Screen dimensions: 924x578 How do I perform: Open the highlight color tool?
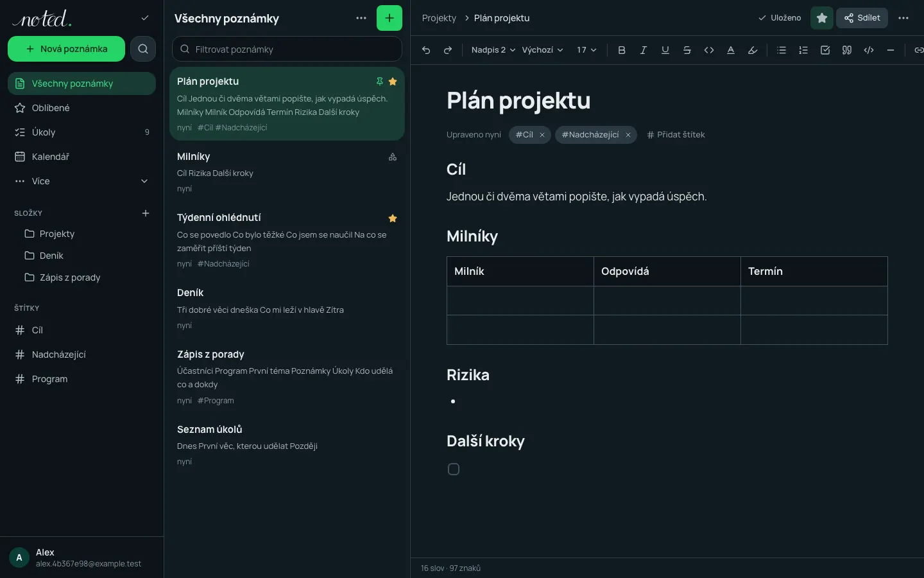[x=753, y=50]
